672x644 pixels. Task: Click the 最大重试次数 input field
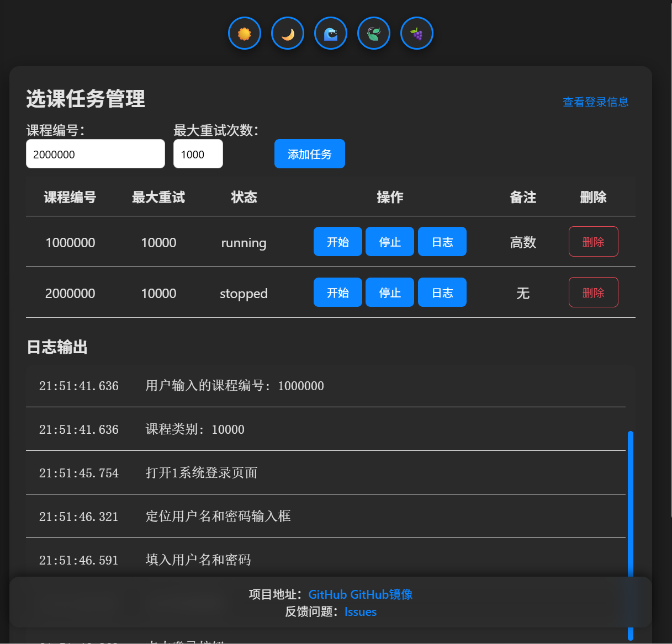tap(198, 154)
